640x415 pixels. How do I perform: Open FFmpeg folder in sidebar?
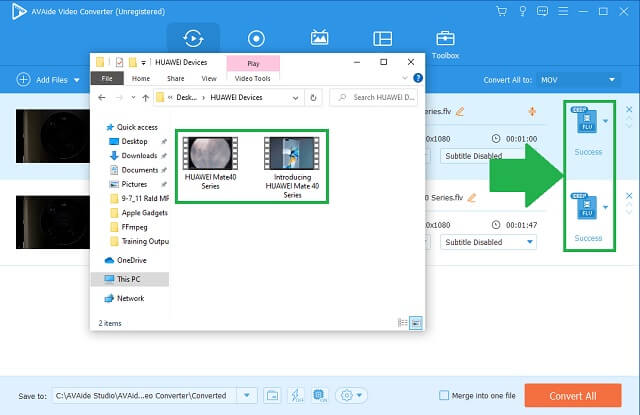point(129,227)
